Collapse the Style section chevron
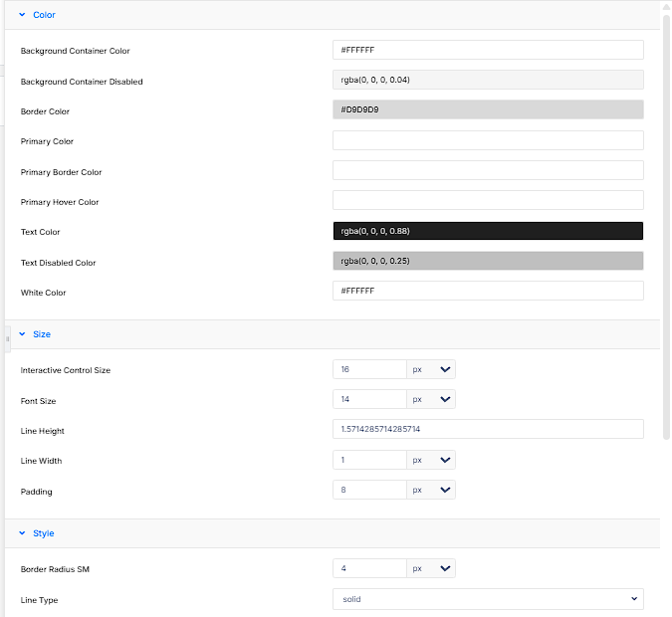 (22, 533)
